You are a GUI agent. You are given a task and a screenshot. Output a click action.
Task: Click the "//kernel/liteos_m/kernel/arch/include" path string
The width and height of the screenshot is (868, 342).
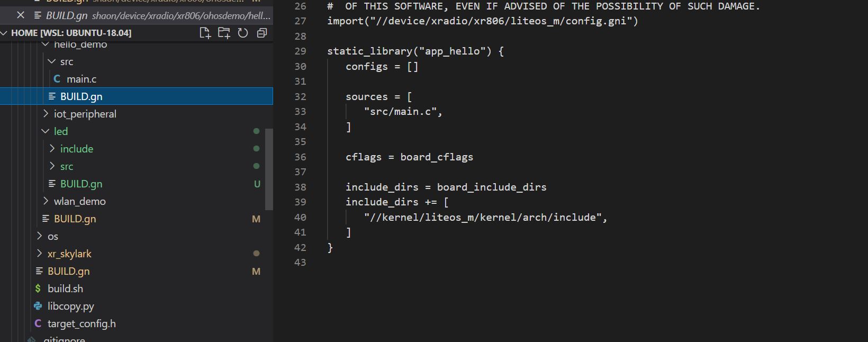(483, 218)
